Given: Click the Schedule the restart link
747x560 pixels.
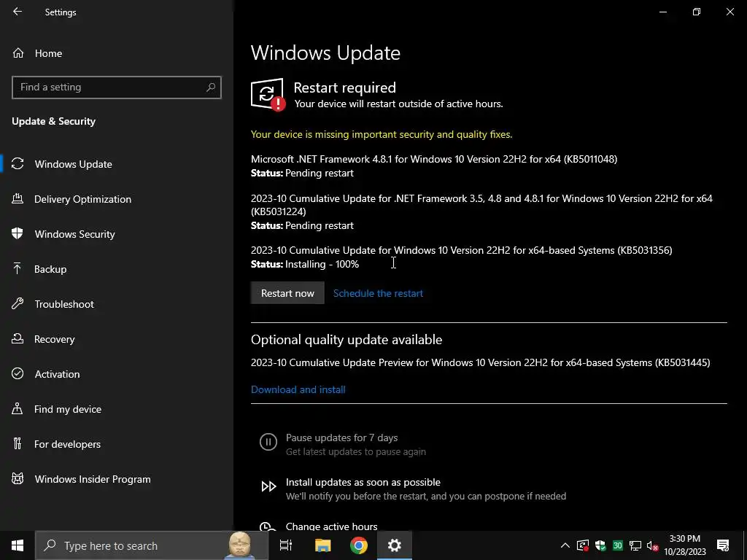Looking at the screenshot, I should 378,293.
